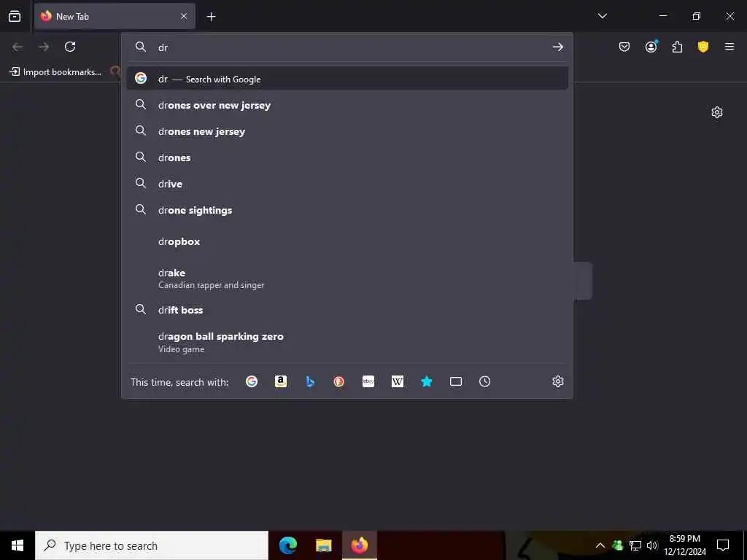Close the New Tab tab
The image size is (747, 560).
coord(183,16)
